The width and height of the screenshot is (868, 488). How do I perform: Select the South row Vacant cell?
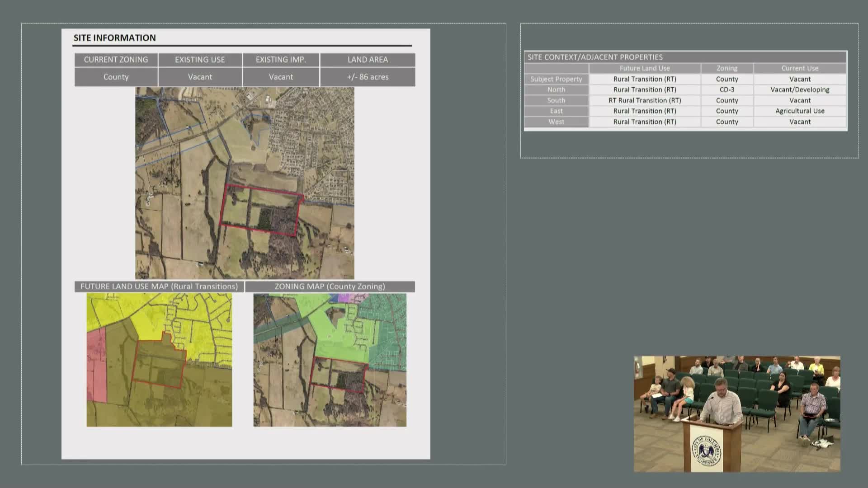pos(800,100)
